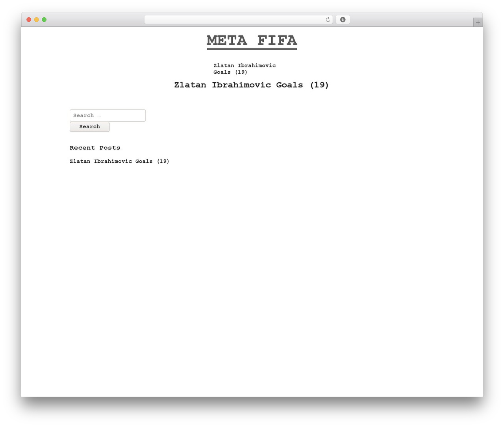Minimize the window with the yellow button
This screenshot has height=427, width=504.
coord(37,20)
